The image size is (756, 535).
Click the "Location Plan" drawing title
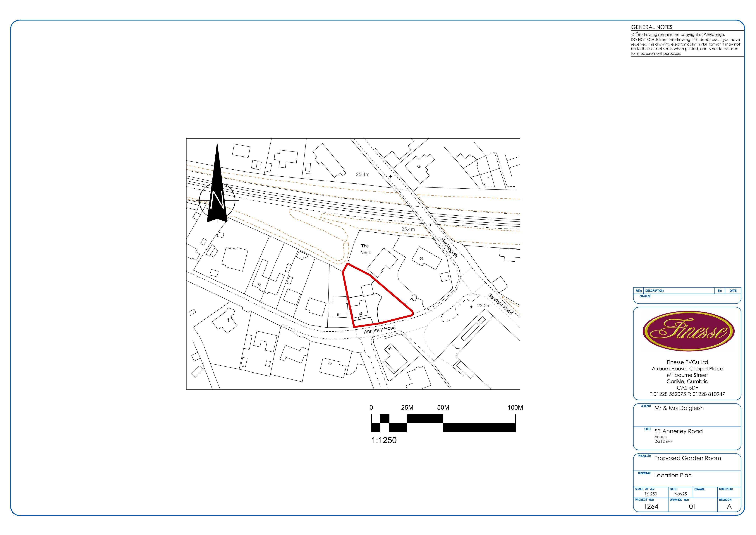click(673, 475)
